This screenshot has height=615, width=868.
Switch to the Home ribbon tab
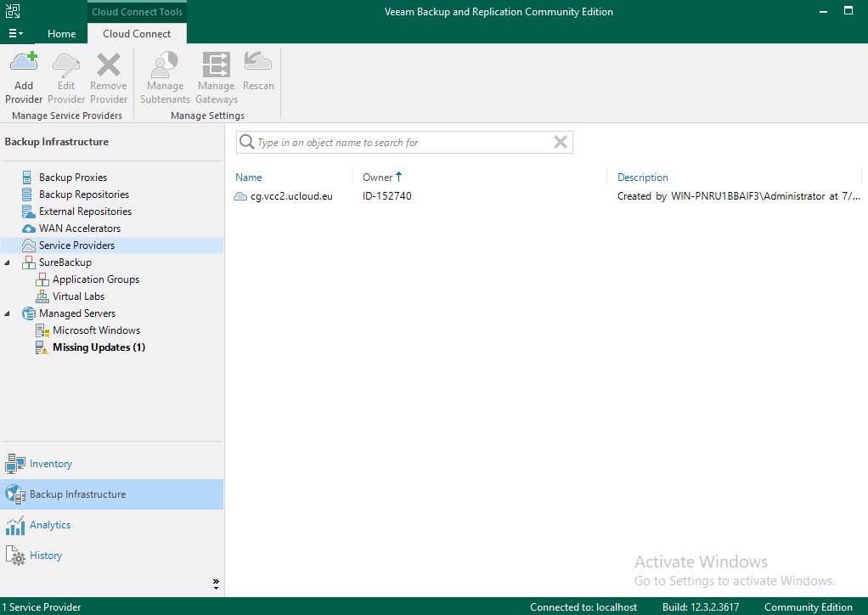tap(61, 34)
